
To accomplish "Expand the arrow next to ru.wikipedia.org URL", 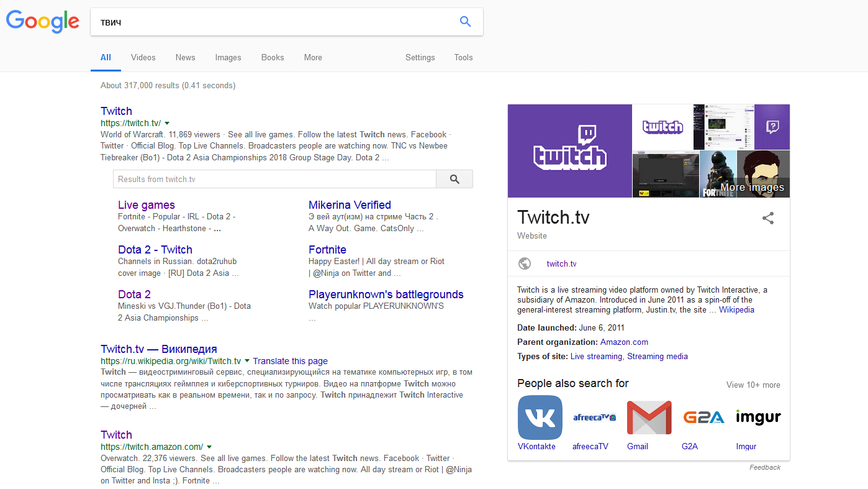I will point(247,361).
